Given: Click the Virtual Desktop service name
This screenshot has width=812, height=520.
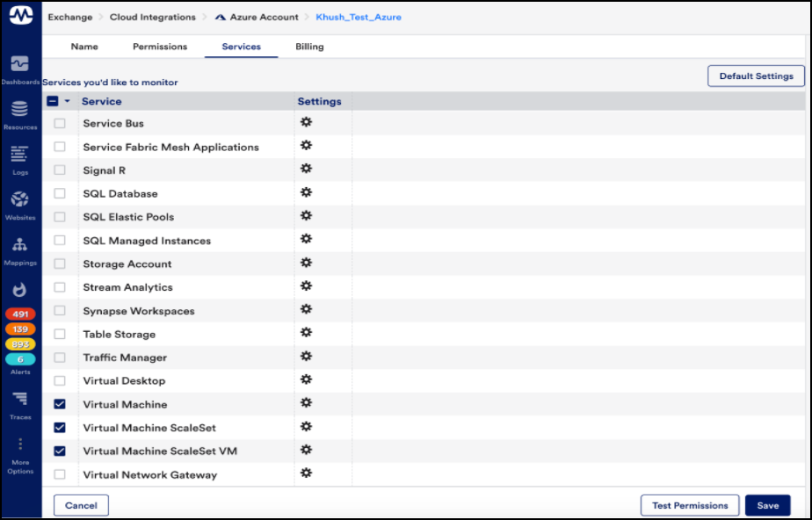Looking at the screenshot, I should tap(124, 381).
